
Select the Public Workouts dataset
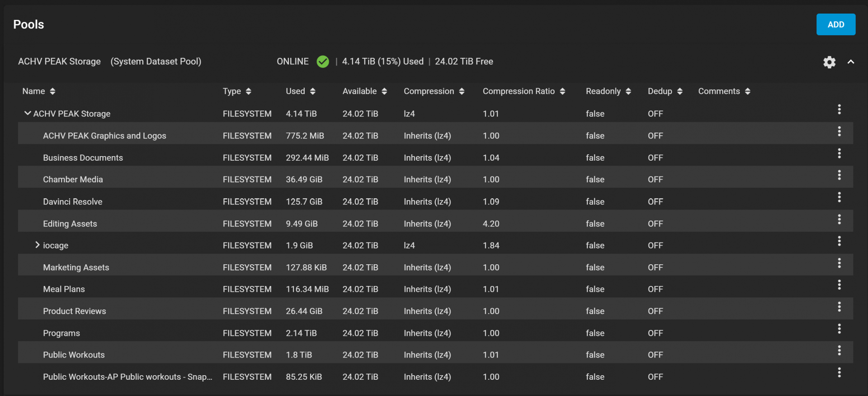74,355
